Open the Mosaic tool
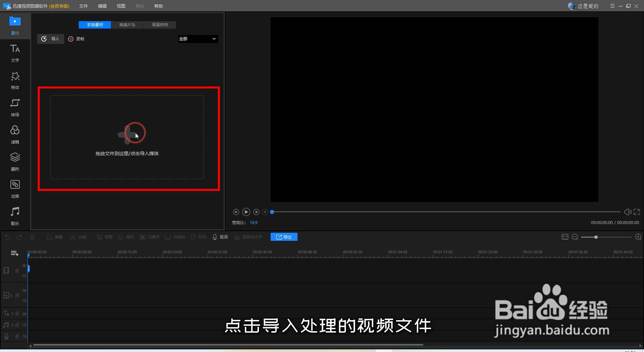644x352 pixels. pyautogui.click(x=150, y=237)
